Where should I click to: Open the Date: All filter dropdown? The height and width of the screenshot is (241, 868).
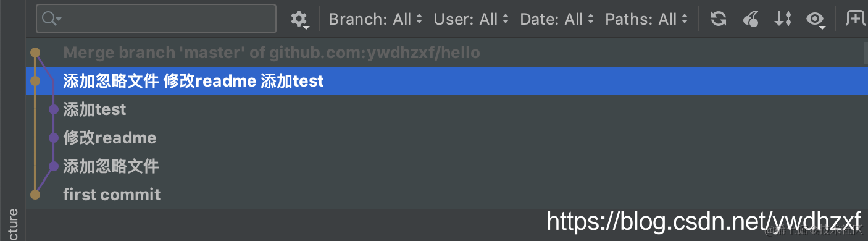[557, 19]
